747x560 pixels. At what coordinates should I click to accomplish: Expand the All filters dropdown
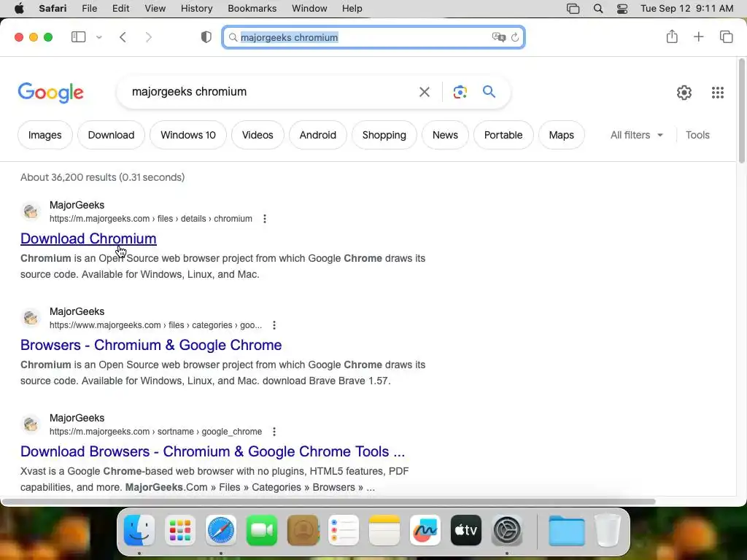pos(636,135)
